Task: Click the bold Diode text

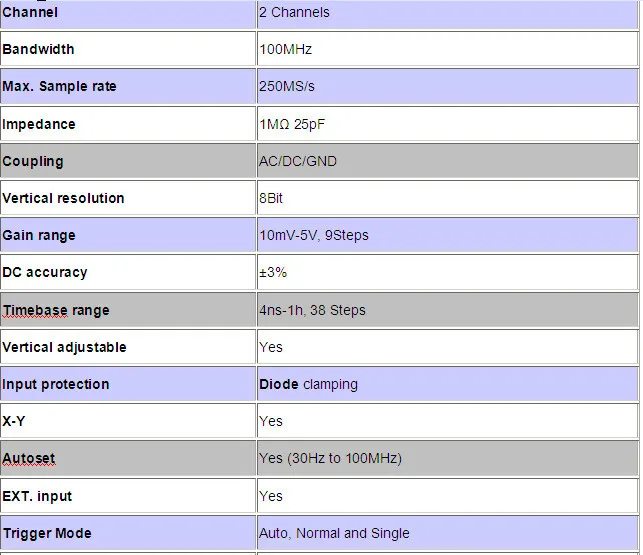Action: (x=279, y=384)
